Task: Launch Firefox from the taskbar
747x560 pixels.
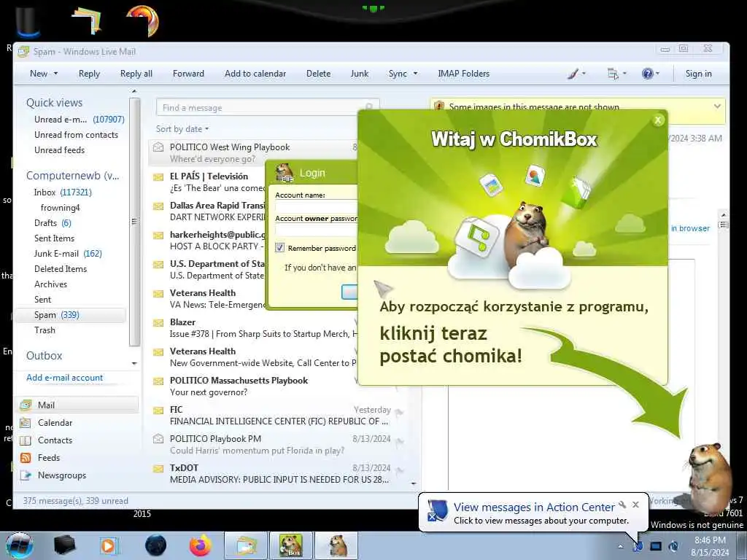Action: 201,545
